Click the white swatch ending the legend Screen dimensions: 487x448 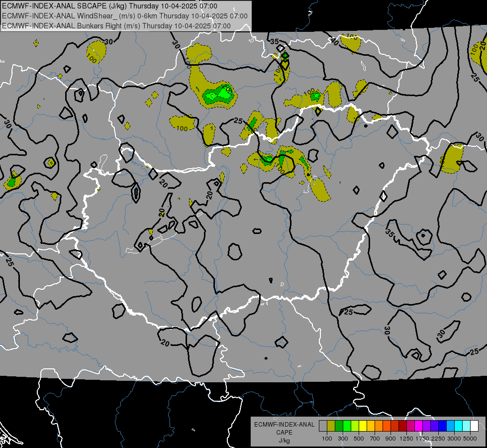click(x=475, y=426)
